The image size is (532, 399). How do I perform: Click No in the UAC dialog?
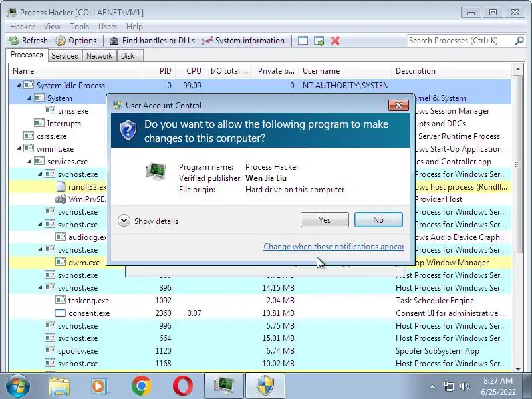[x=378, y=220]
